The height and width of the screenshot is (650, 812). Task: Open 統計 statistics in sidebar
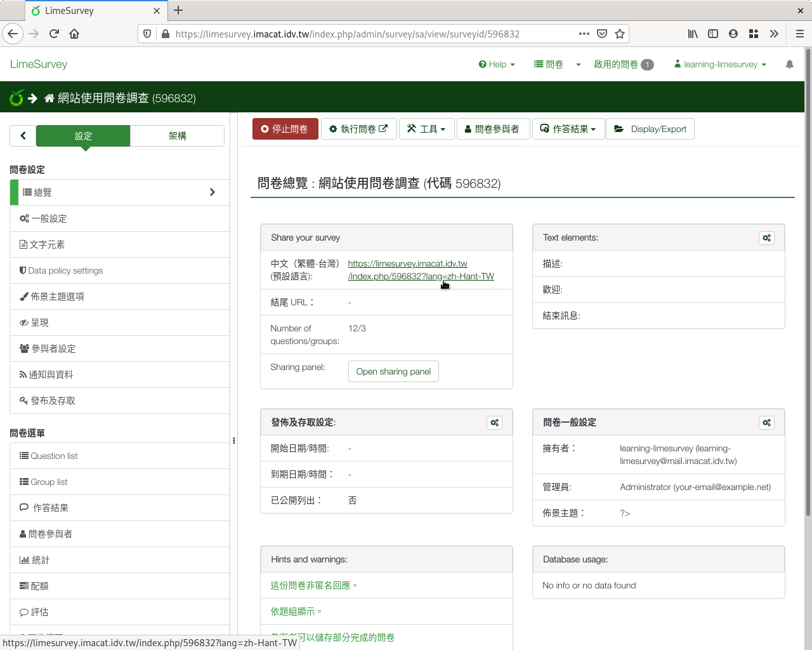tap(120, 560)
